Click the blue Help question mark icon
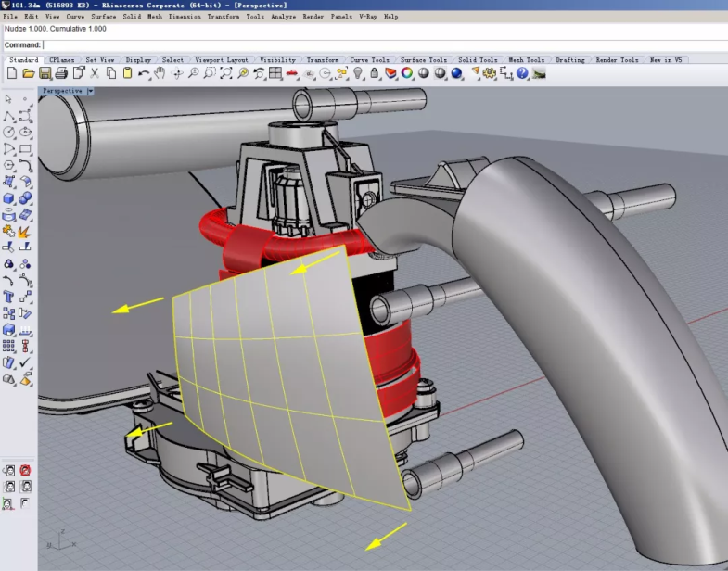Viewport: 728px width, 571px height. tap(522, 73)
